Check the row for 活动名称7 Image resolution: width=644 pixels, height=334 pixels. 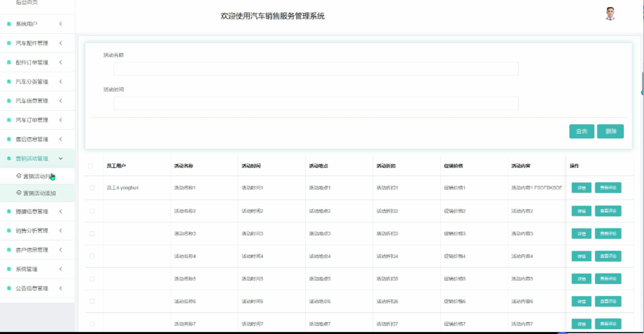(x=92, y=324)
